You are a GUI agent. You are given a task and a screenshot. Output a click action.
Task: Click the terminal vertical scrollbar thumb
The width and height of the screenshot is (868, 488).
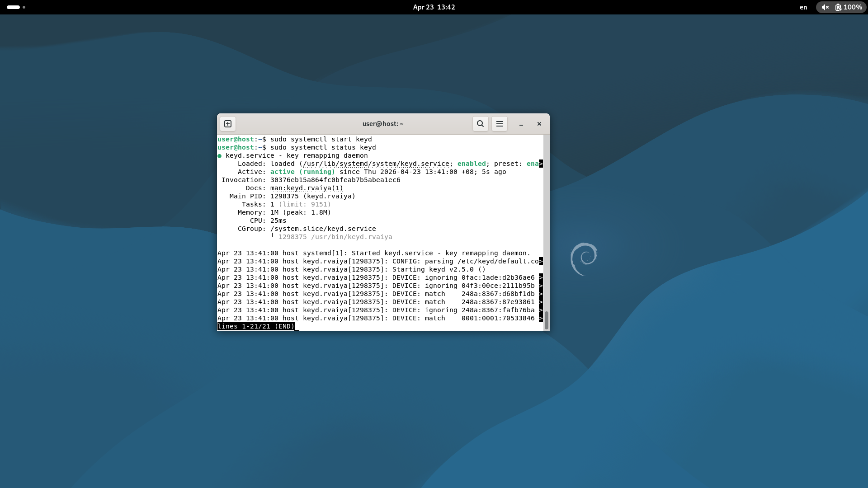pos(546,320)
